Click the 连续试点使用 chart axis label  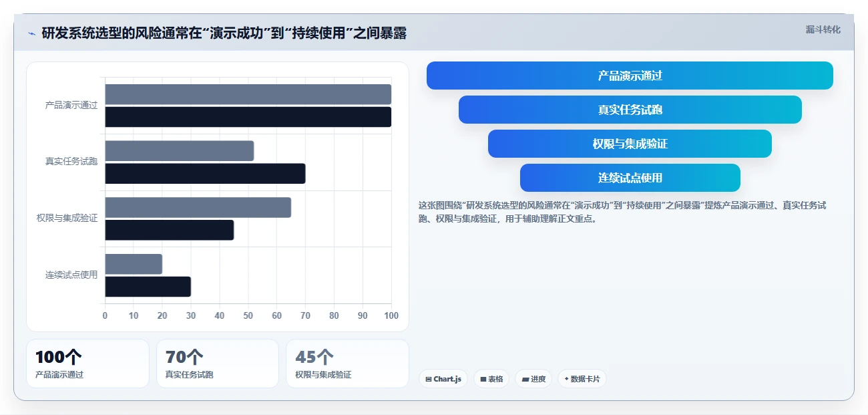pos(71,275)
